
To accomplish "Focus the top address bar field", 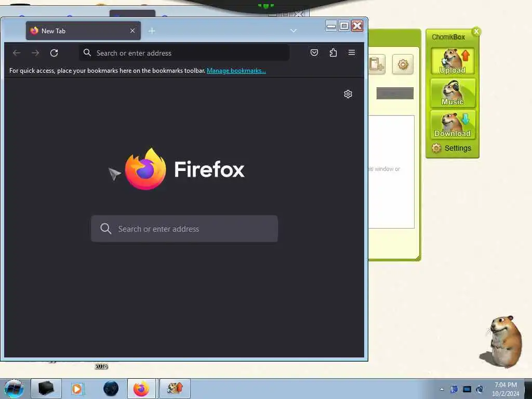I will click(184, 53).
